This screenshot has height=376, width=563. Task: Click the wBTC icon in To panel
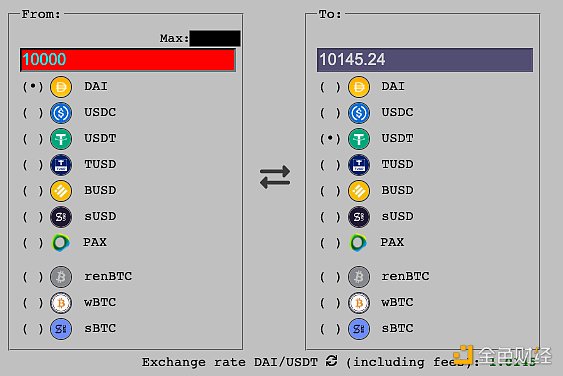pos(359,303)
